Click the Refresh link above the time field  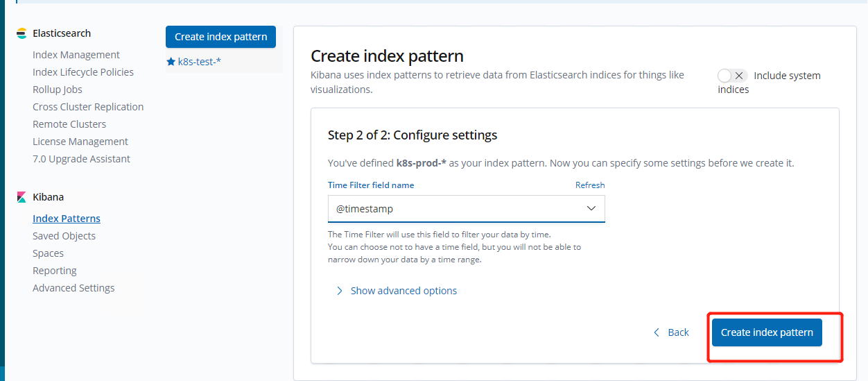tap(590, 185)
